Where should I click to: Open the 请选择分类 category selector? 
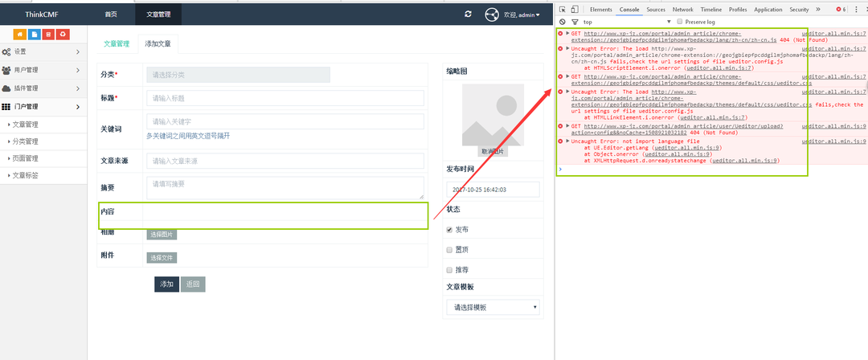(238, 75)
